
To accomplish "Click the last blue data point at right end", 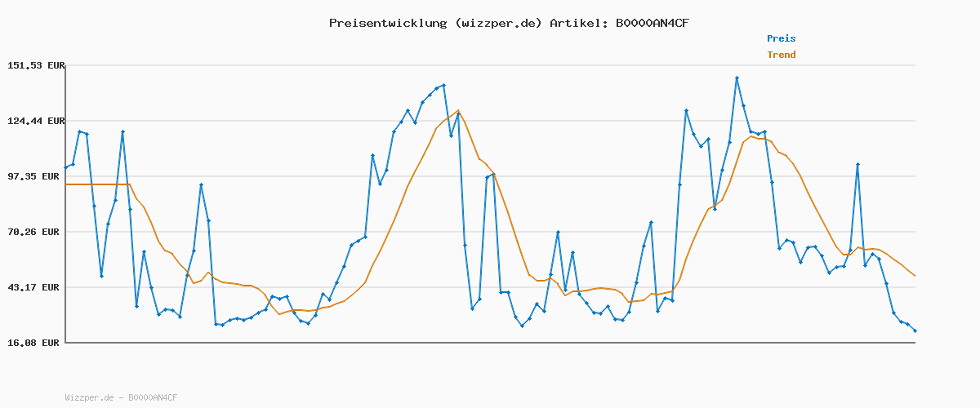I will click(x=915, y=330).
